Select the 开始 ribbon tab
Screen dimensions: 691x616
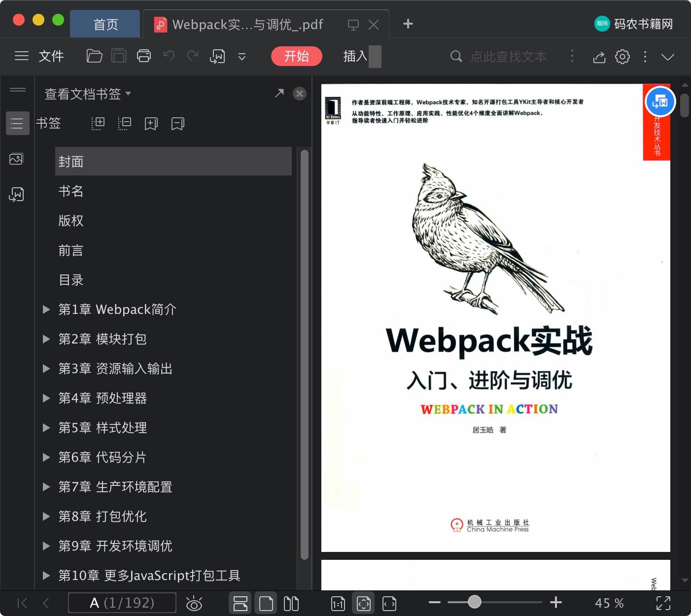(x=296, y=56)
